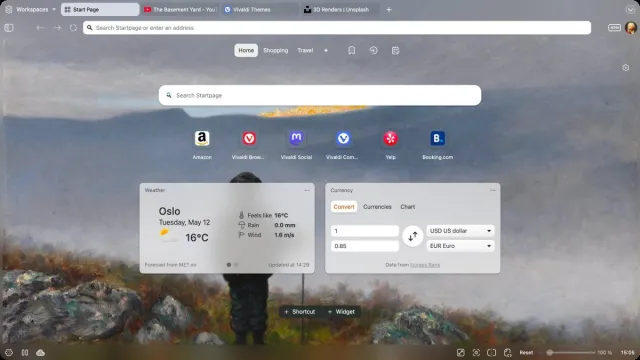Click the Search Startpage field
640x360 pixels.
pyautogui.click(x=320, y=95)
